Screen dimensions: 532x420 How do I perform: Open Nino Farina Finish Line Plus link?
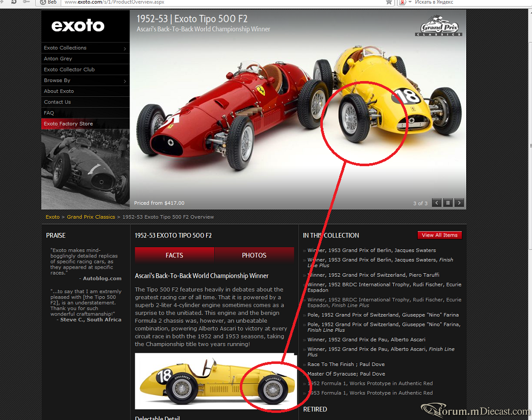pos(384,327)
